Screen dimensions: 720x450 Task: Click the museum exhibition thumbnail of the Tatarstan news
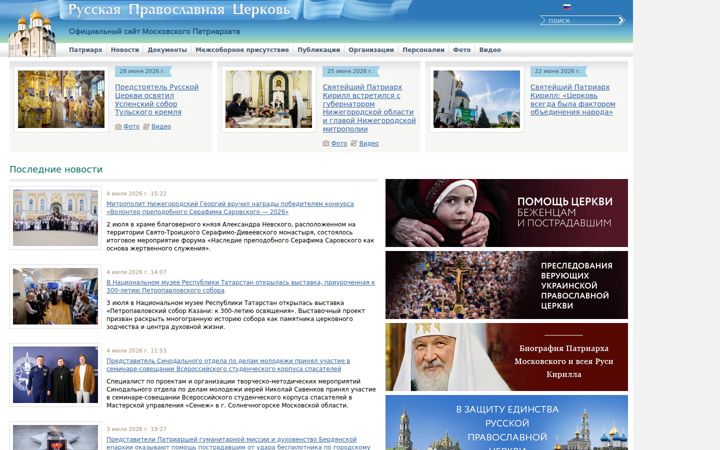(x=56, y=296)
